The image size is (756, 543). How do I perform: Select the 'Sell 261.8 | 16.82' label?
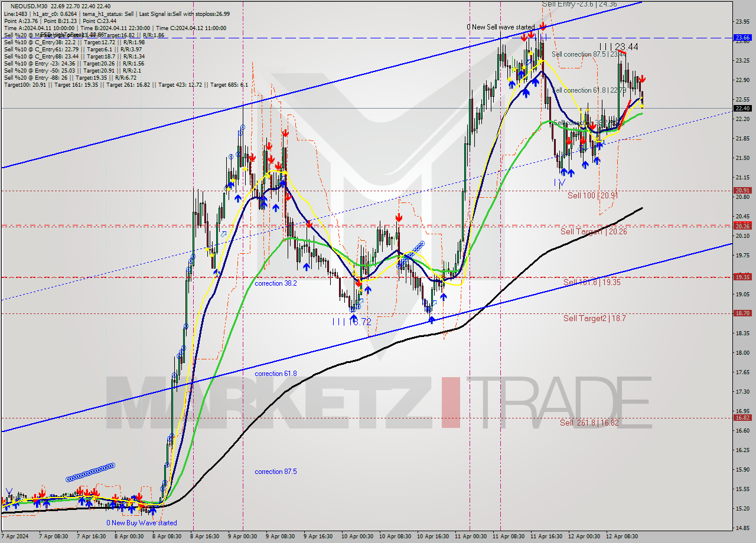(x=590, y=423)
